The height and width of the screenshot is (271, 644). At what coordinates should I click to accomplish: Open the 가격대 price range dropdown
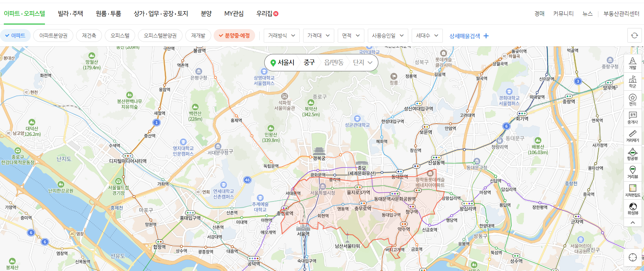tap(318, 36)
